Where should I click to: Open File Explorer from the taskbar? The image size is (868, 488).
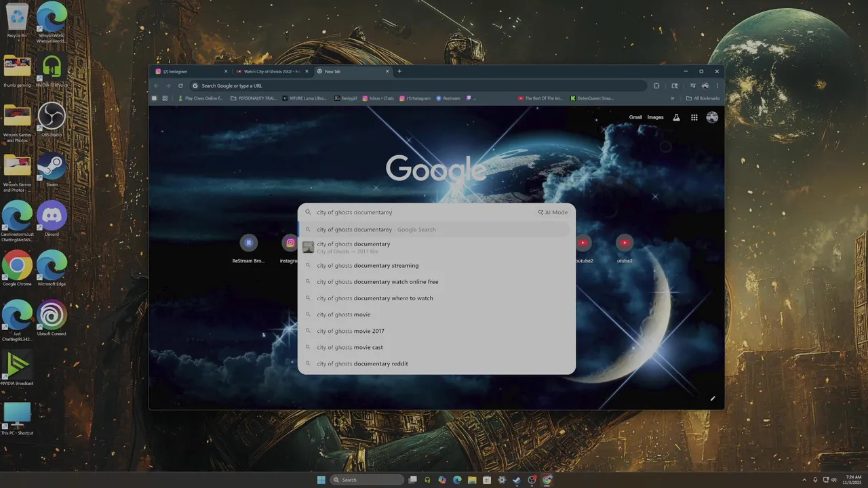[x=472, y=480]
